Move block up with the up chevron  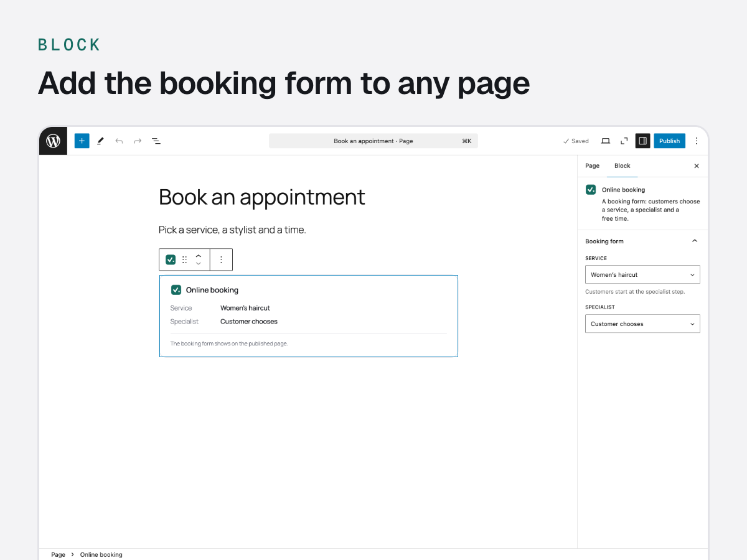199,255
